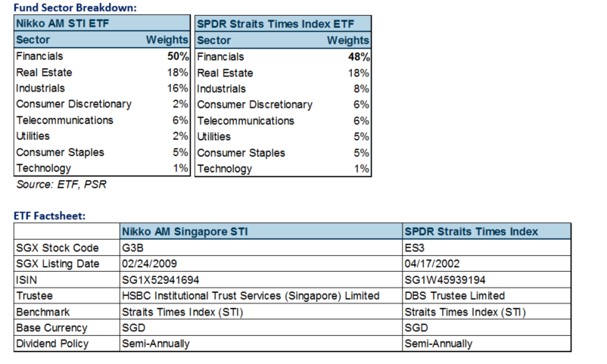The image size is (607, 364).
Task: Select 'Consumer Discretionary' in Nikko table
Action: pos(74,104)
